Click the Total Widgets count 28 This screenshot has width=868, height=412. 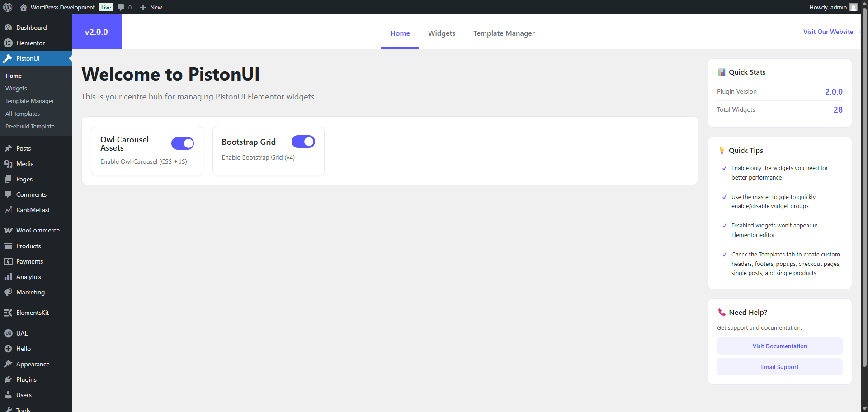838,109
